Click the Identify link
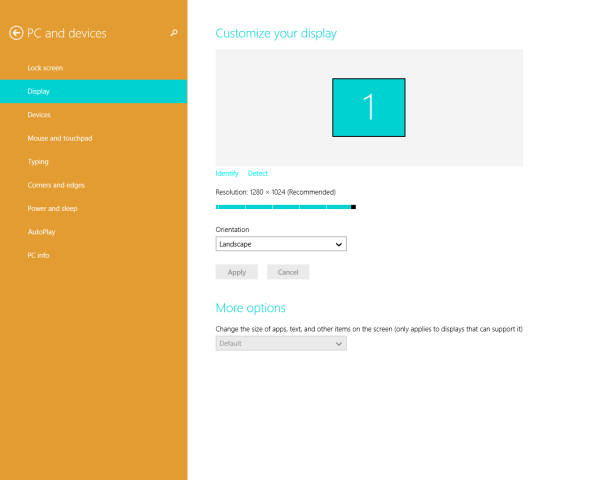Image resolution: width=600 pixels, height=480 pixels. click(x=227, y=173)
